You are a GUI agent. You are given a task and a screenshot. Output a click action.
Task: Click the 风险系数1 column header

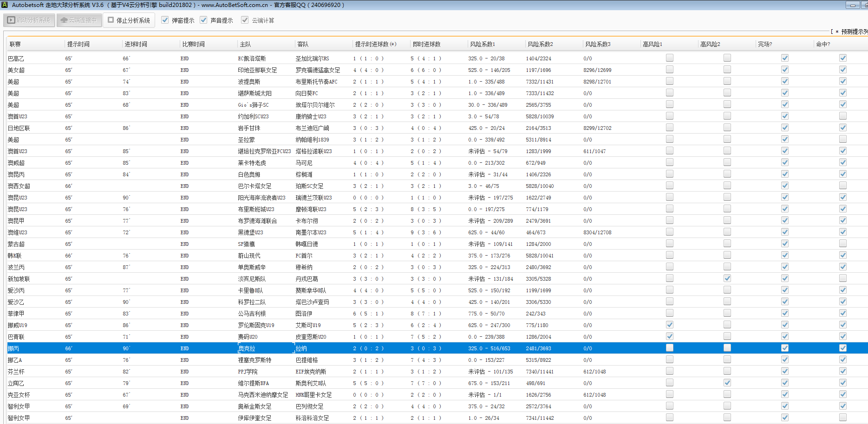tap(483, 44)
